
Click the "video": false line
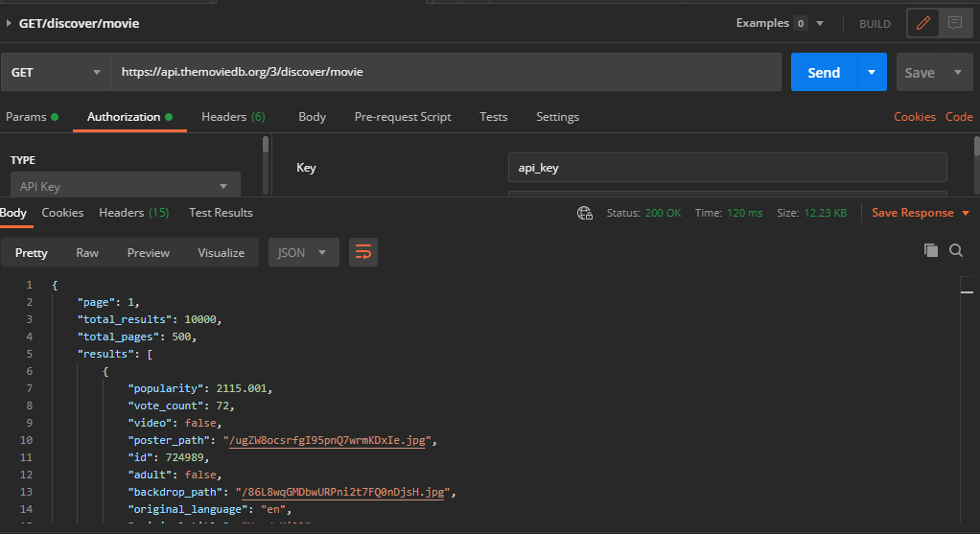(x=175, y=423)
